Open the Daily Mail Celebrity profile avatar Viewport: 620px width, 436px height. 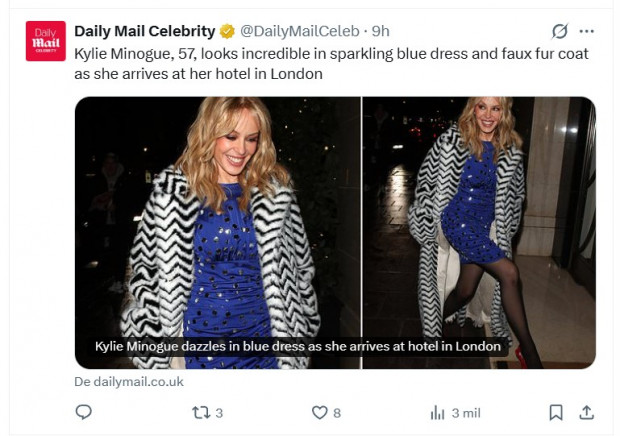[45, 41]
